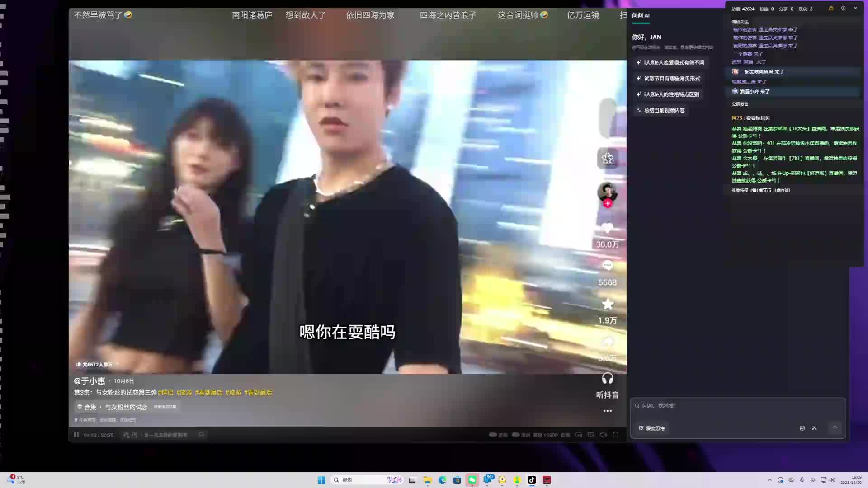Image resolution: width=868 pixels, height=488 pixels.
Task: Toggle 连播 autoplay switch
Action: pos(493,435)
